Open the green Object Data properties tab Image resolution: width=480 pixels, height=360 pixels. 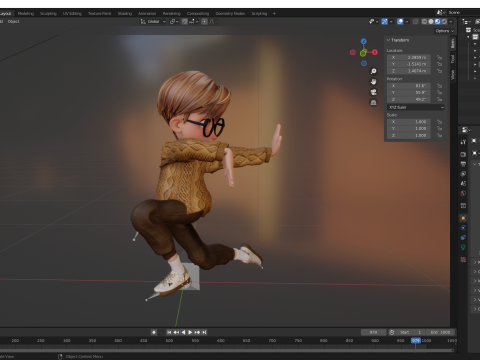[463, 247]
